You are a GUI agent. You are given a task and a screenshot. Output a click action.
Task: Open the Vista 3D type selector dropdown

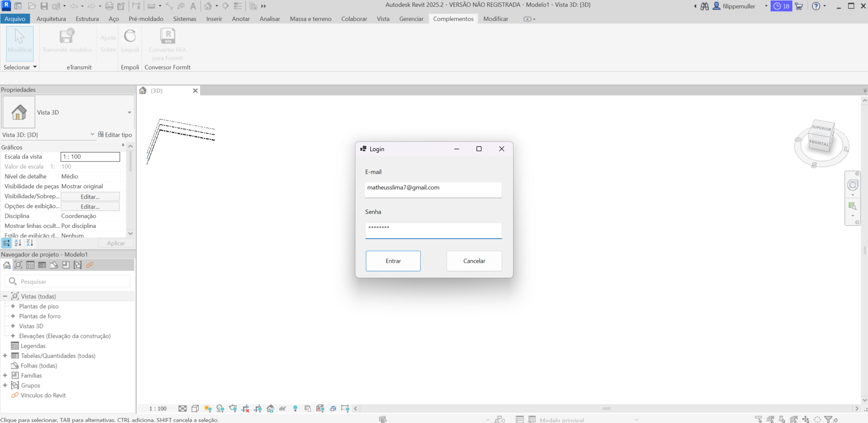[130, 112]
